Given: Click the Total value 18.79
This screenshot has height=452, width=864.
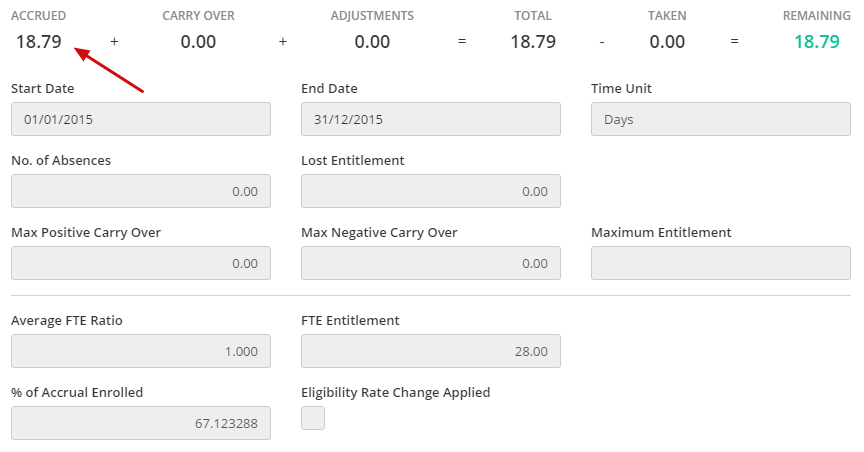Looking at the screenshot, I should (x=534, y=42).
